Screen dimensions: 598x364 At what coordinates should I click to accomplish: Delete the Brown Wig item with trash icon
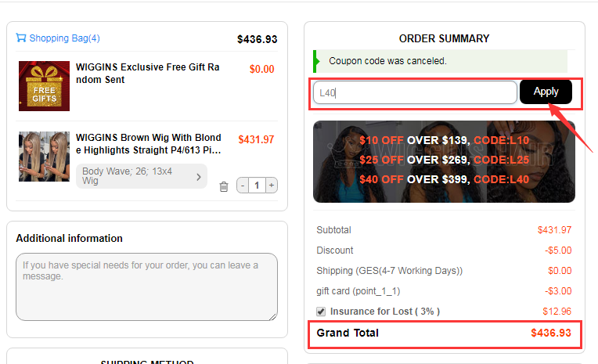click(x=224, y=186)
